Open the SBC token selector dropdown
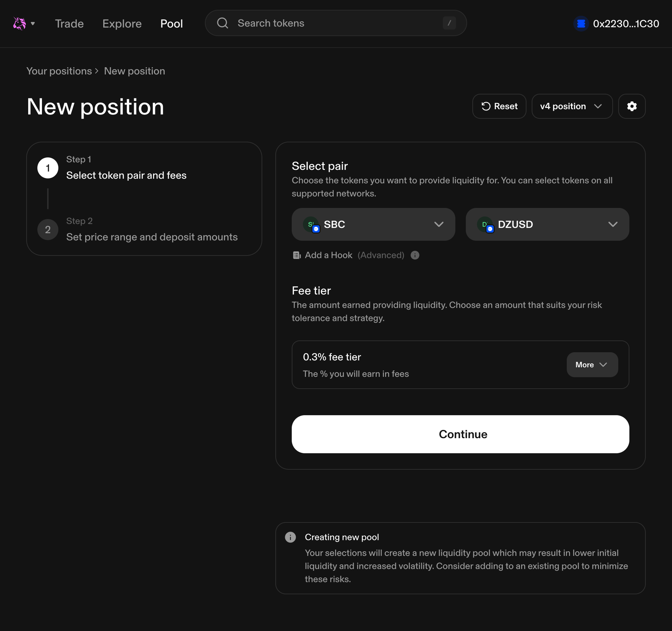Viewport: 672px width, 631px height. 373,224
